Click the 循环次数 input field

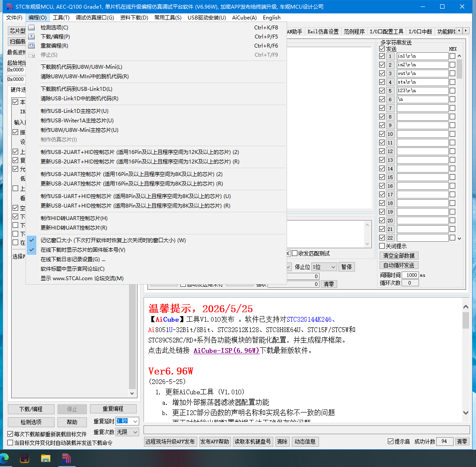coord(410,283)
